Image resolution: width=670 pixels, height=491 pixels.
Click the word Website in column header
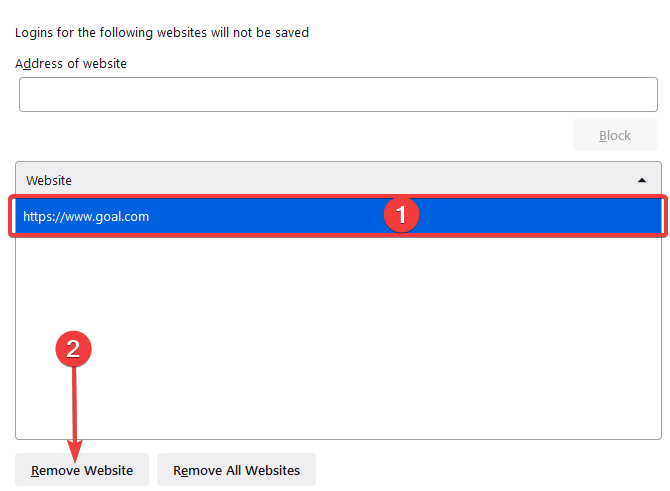point(49,180)
